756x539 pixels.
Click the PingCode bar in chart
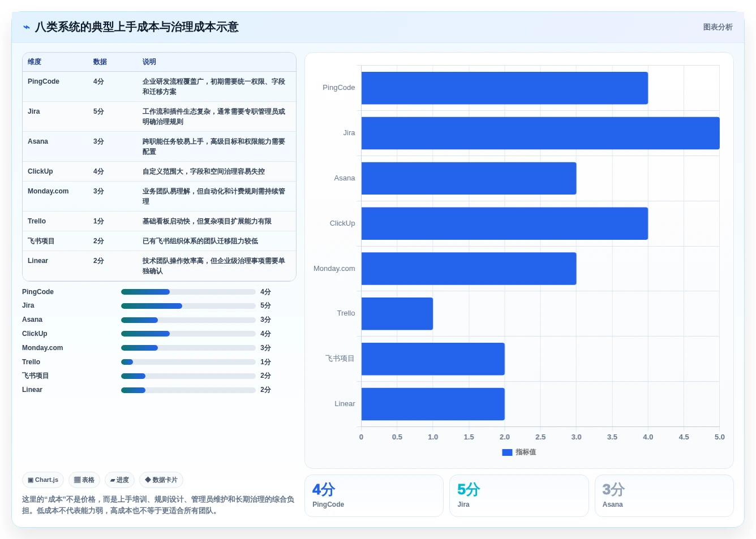coord(505,88)
